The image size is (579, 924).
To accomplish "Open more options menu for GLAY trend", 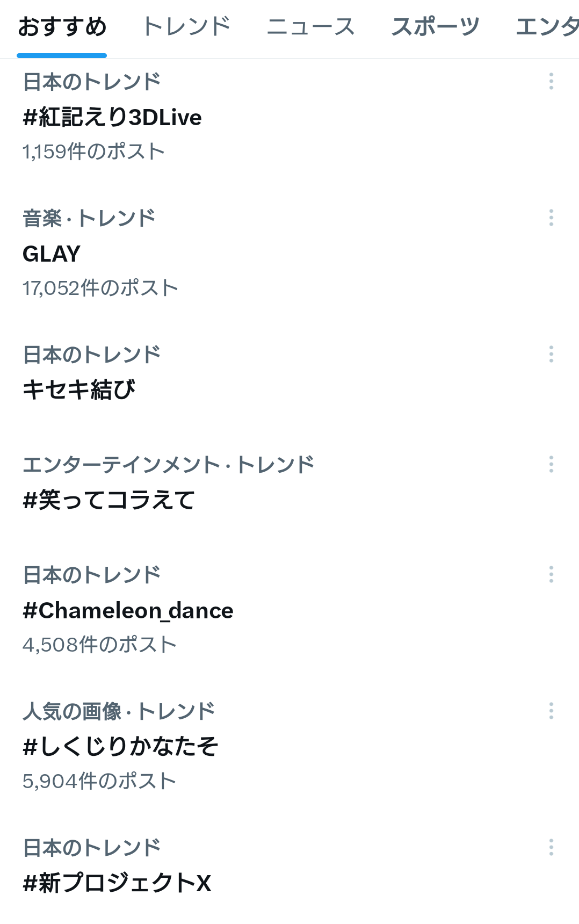I will (551, 218).
